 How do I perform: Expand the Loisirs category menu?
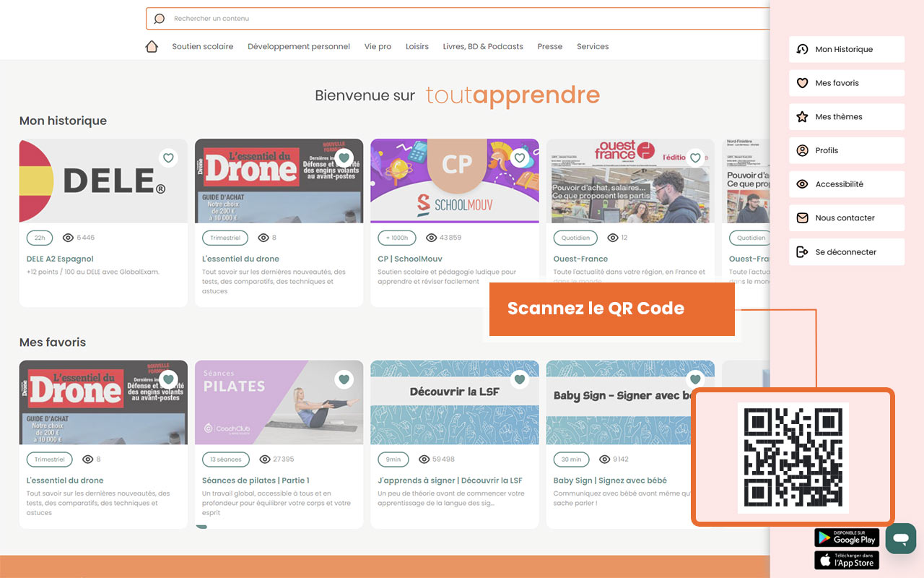pyautogui.click(x=417, y=46)
